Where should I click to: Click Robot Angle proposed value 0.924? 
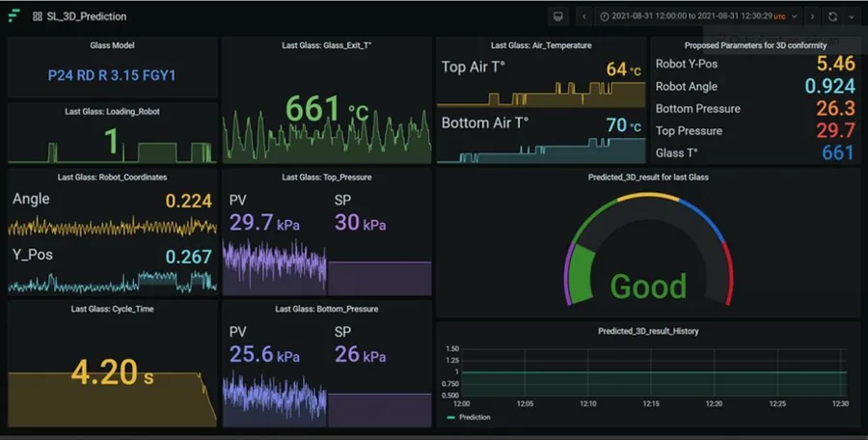pos(829,86)
